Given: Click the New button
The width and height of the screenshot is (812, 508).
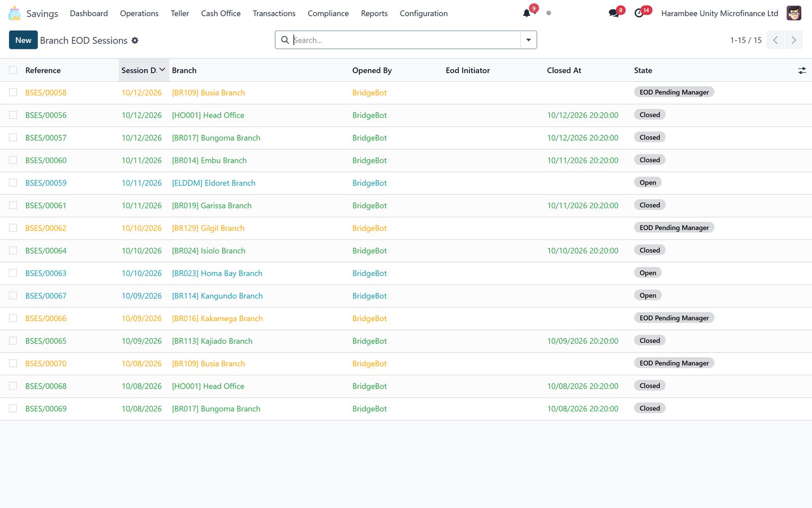Looking at the screenshot, I should coord(23,40).
